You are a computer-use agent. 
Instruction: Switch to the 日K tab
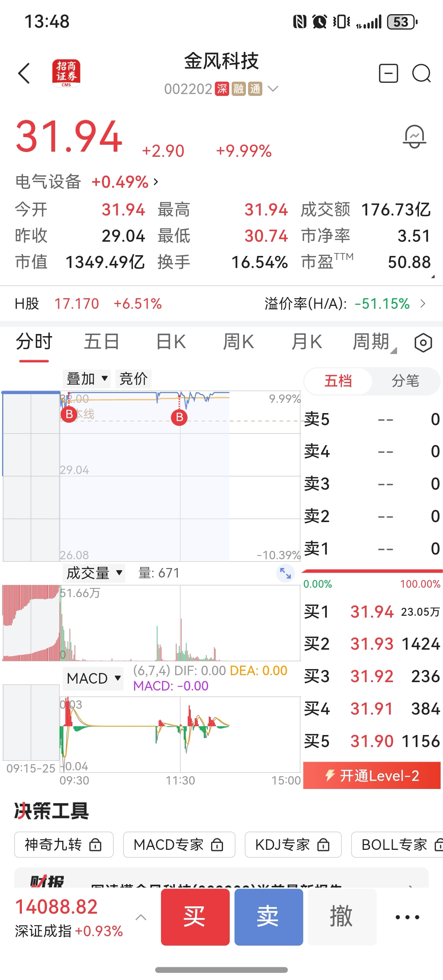point(171,342)
